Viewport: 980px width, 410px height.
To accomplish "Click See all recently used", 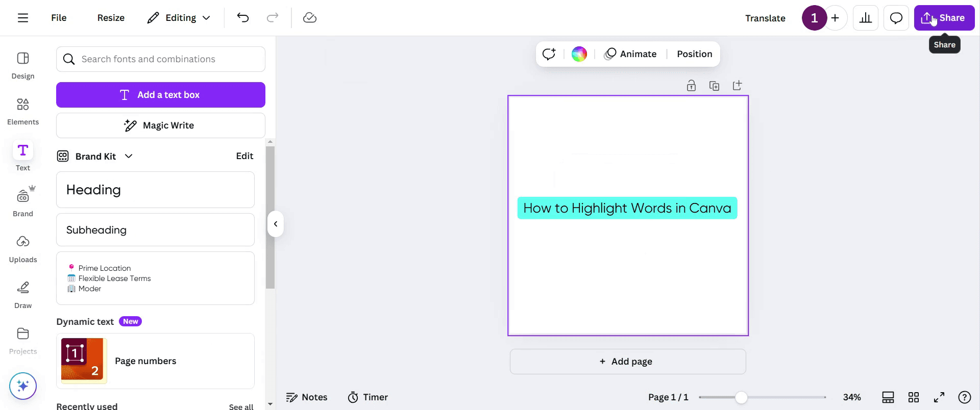I will (x=241, y=406).
